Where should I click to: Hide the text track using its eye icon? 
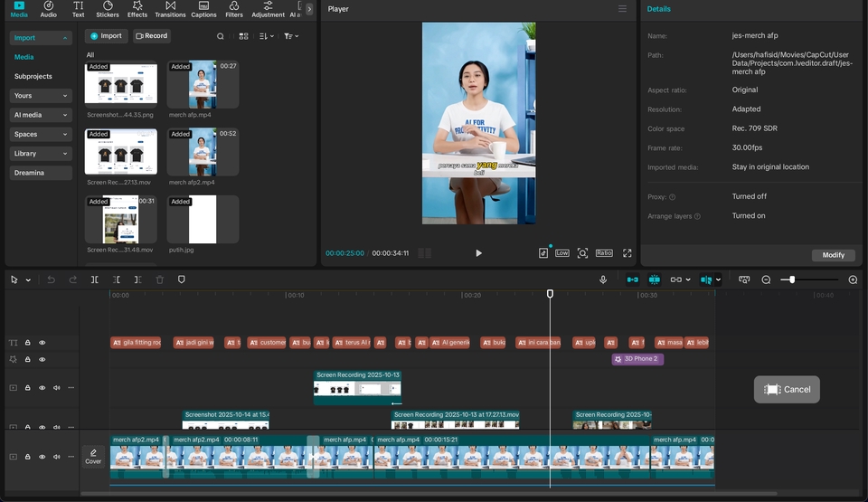(x=42, y=343)
